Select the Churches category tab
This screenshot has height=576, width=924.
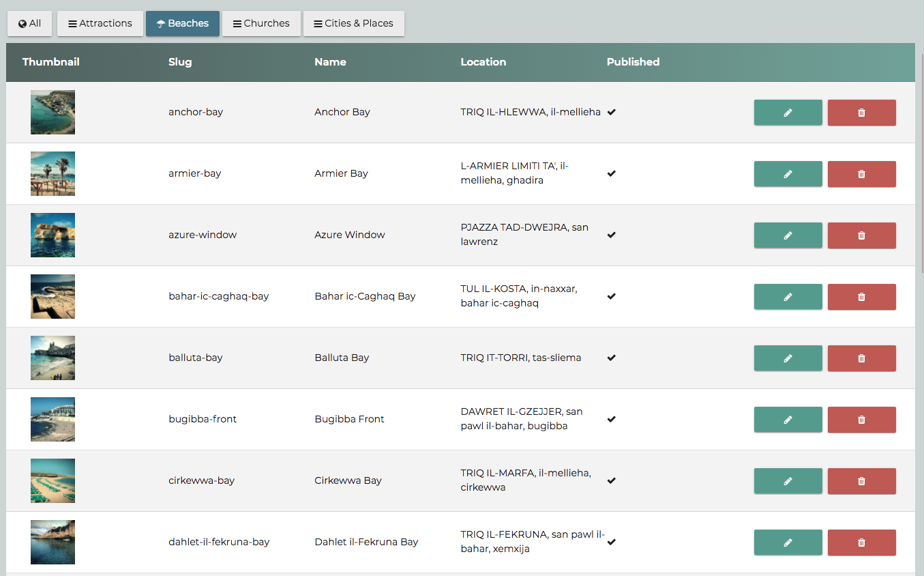click(x=261, y=23)
